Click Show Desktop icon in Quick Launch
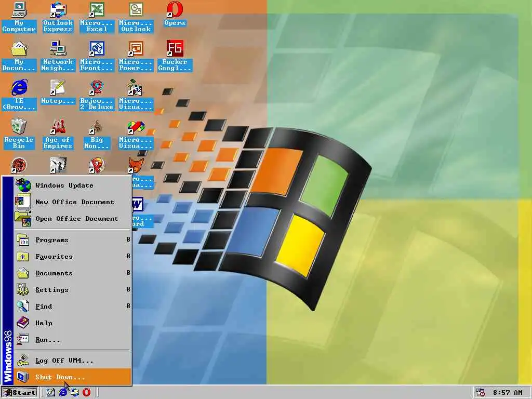532x399 pixels. (50, 393)
